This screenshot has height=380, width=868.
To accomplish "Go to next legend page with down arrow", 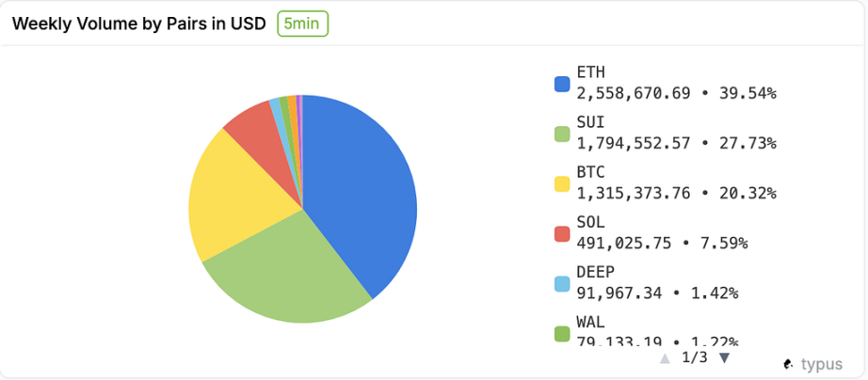I will 724,358.
